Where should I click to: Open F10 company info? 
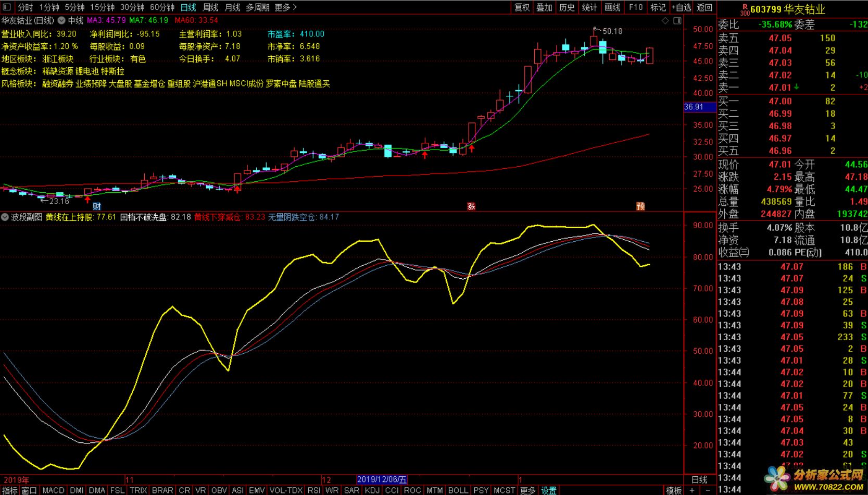[636, 7]
